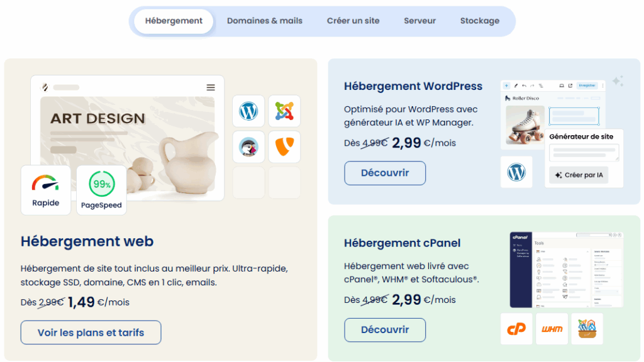Viewport: 644px width, 362px height.
Task: Click the 99% PageSpeed gauge
Action: tap(101, 187)
